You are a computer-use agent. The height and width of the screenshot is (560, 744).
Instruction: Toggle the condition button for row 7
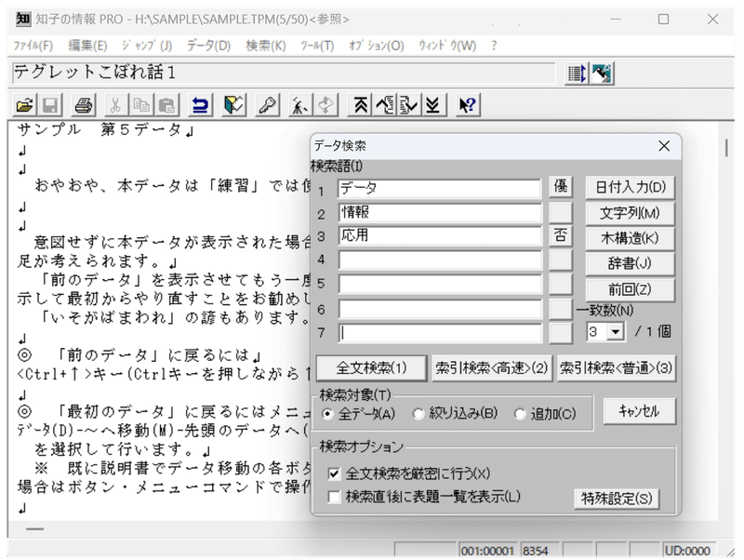pyautogui.click(x=561, y=333)
